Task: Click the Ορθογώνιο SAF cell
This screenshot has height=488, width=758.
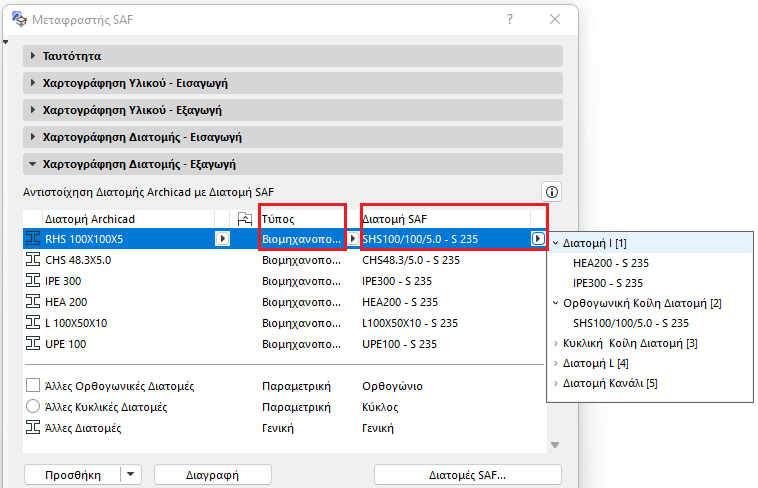Action: (392, 386)
